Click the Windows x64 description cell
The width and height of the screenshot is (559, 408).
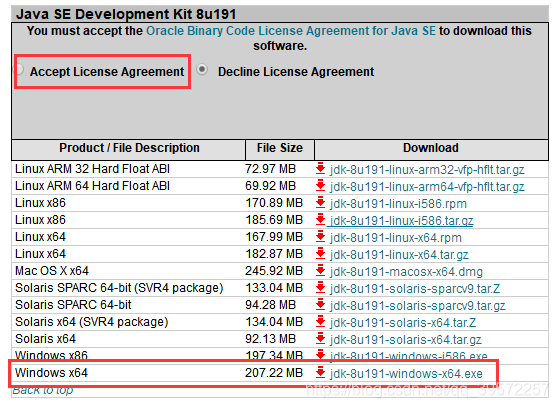coord(51,373)
